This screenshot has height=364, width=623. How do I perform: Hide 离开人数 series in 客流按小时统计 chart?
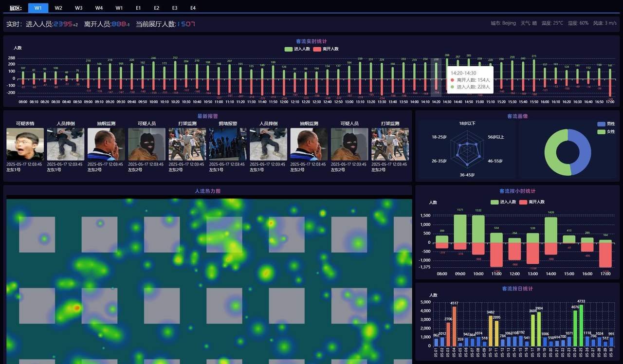tap(532, 202)
